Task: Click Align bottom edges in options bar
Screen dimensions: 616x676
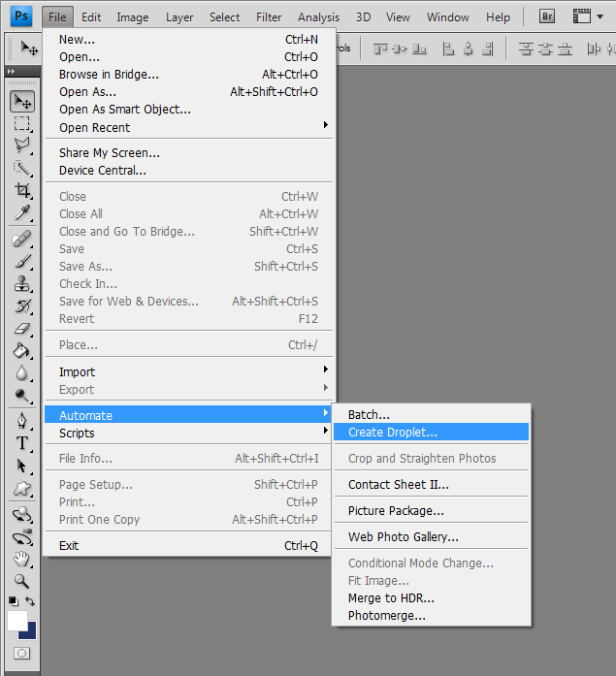Action: click(x=419, y=49)
